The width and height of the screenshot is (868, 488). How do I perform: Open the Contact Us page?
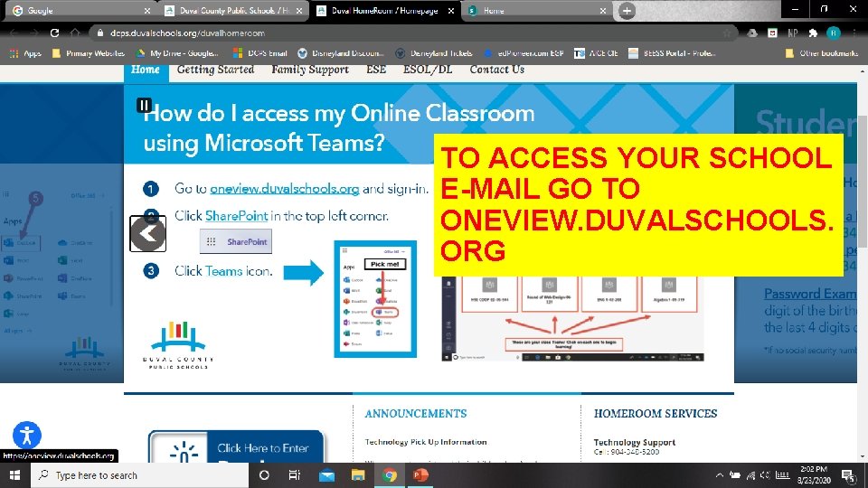[x=497, y=70]
